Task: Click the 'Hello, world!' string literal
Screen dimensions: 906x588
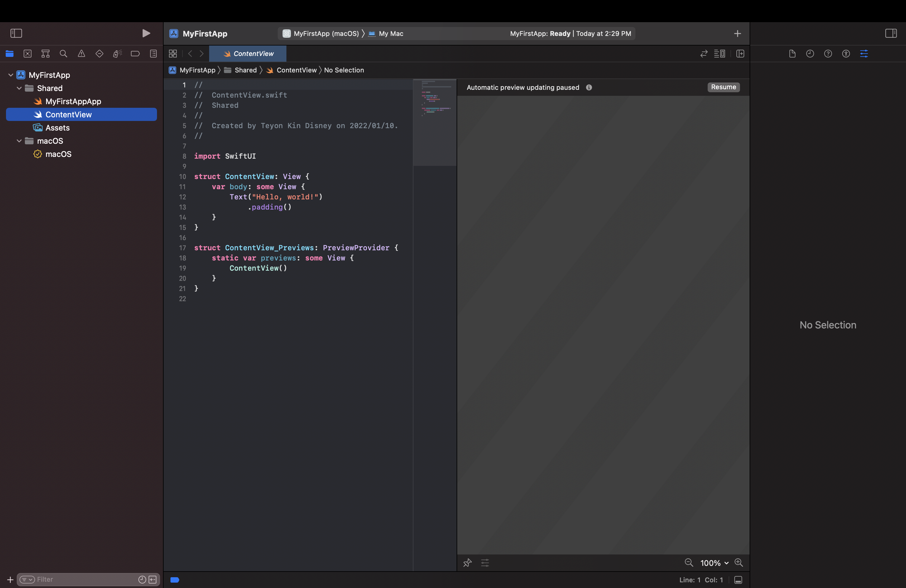Action: [x=285, y=197]
